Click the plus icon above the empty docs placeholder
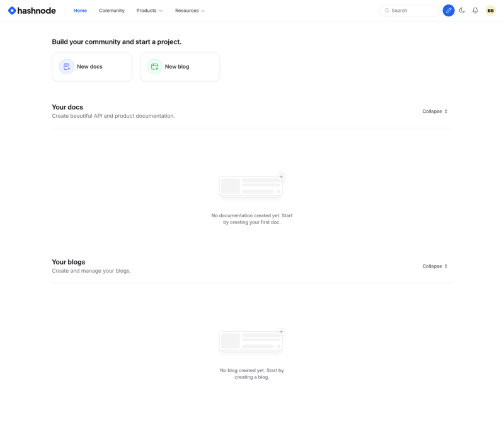This screenshot has height=432, width=504. [x=281, y=176]
